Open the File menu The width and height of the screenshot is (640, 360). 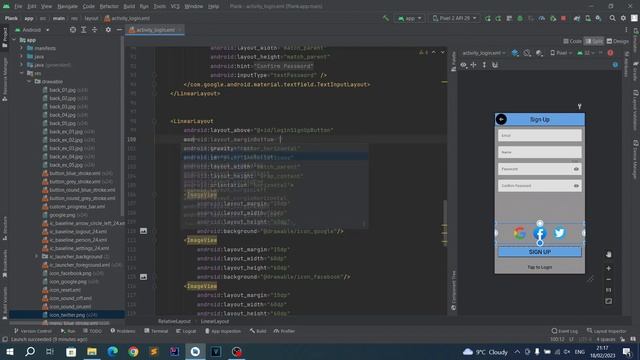point(18,7)
